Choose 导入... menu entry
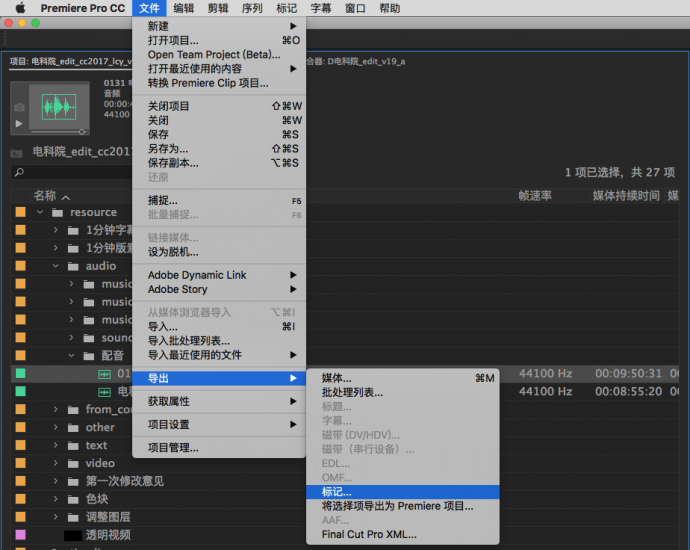 tap(219, 326)
